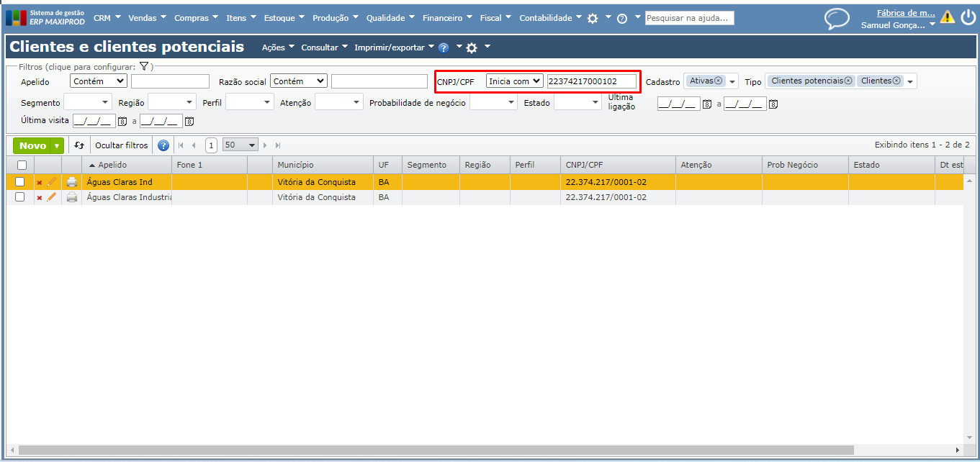The image size is (980, 462).
Task: Go to next page arrow
Action: [x=265, y=145]
